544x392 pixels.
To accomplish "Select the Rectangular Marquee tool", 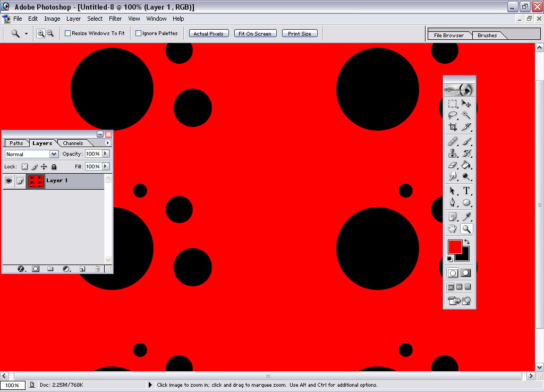I will pyautogui.click(x=453, y=104).
